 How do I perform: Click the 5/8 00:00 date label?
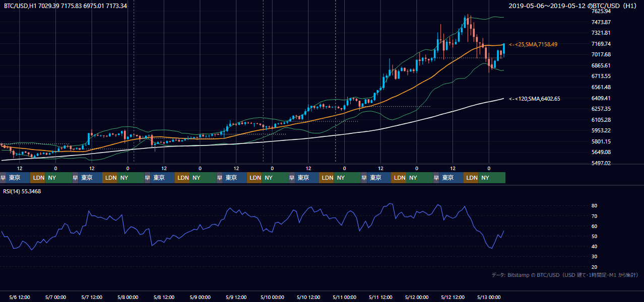coord(128,297)
